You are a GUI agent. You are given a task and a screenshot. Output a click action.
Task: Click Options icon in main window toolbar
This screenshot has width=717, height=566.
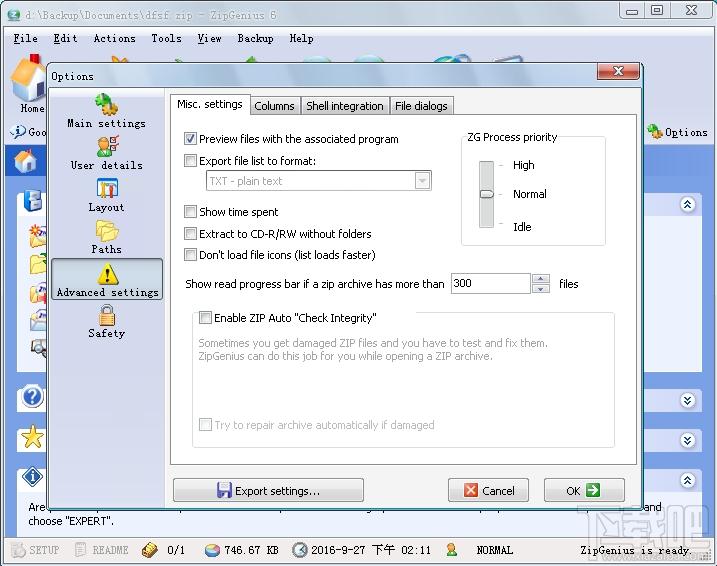point(678,132)
